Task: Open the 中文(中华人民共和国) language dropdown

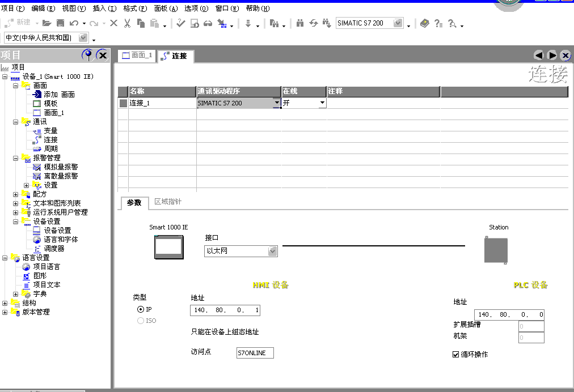Action: click(x=83, y=37)
